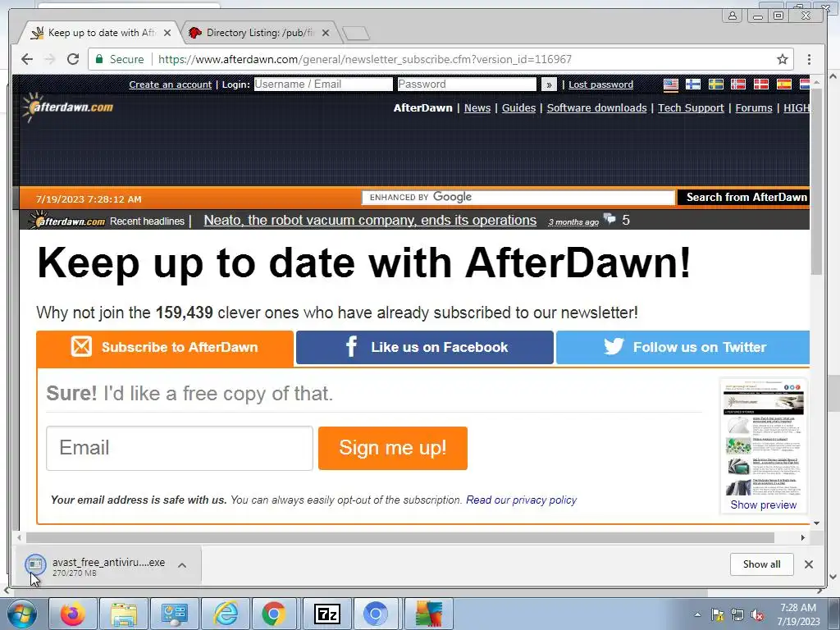This screenshot has width=840, height=630.
Task: Focus the Password login field
Action: [467, 84]
